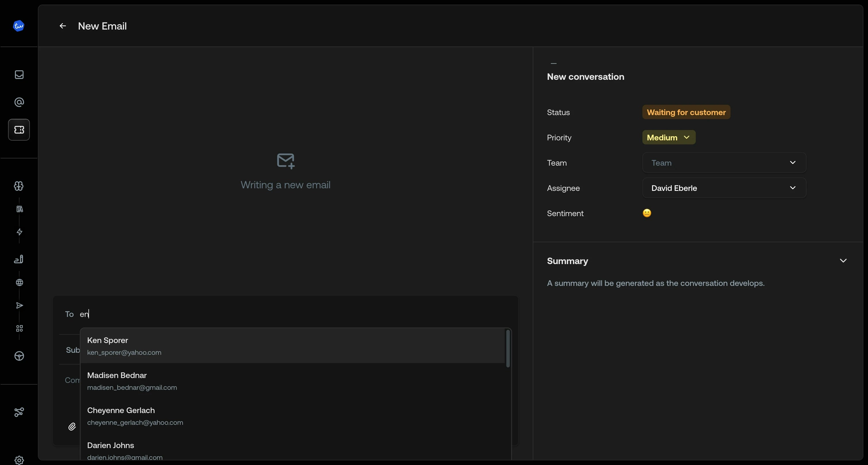Click the attachment paperclip in the email composer
Image resolution: width=868 pixels, height=465 pixels.
point(72,426)
